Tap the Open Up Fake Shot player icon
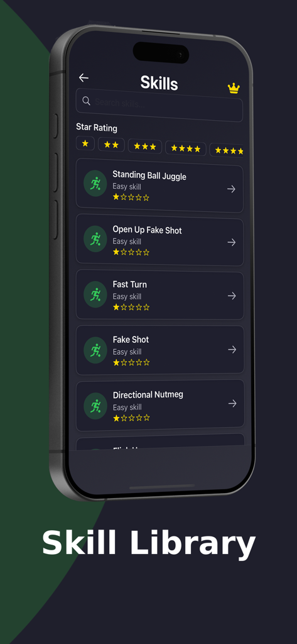The image size is (297, 644). click(95, 238)
